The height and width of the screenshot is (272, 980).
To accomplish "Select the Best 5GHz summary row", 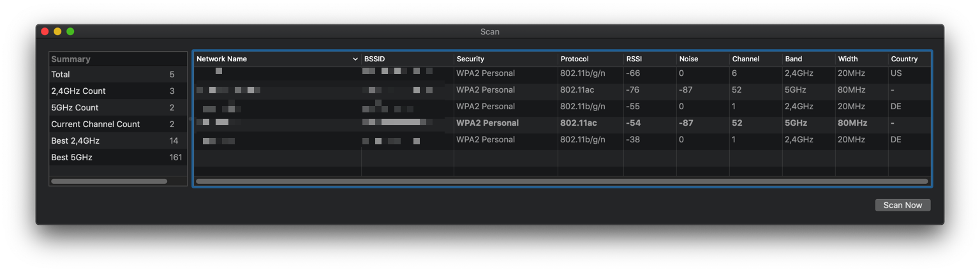I will (x=117, y=157).
